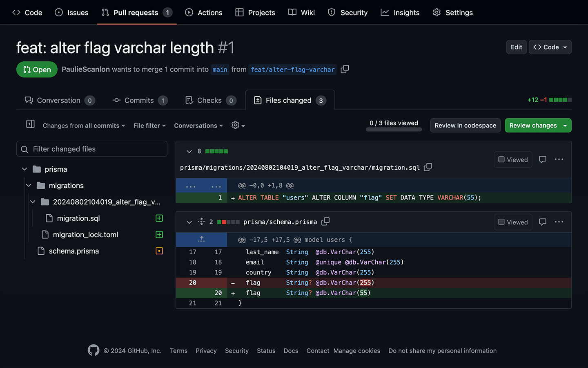588x368 pixels.
Task: Collapse the prisma folder
Action: click(x=24, y=169)
